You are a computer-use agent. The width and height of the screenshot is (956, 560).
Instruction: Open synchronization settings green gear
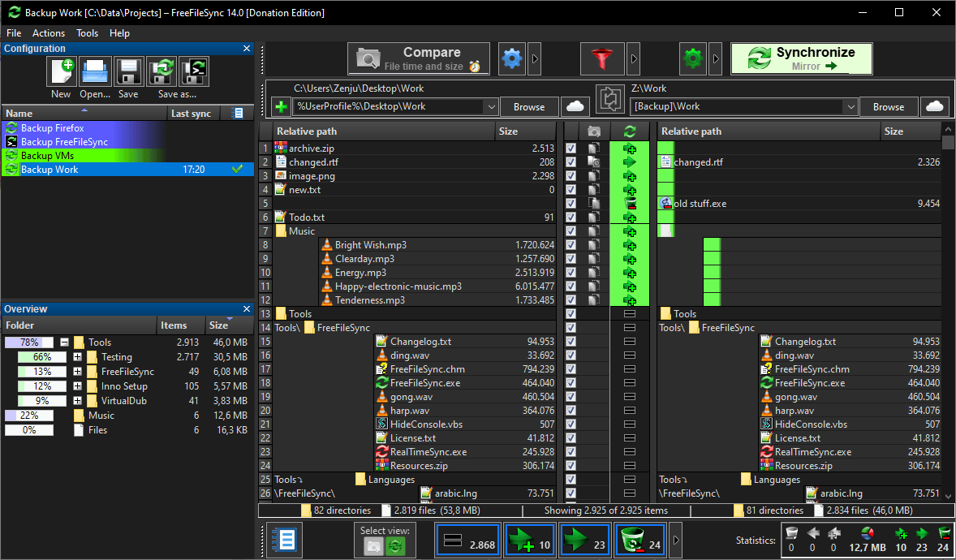(693, 58)
